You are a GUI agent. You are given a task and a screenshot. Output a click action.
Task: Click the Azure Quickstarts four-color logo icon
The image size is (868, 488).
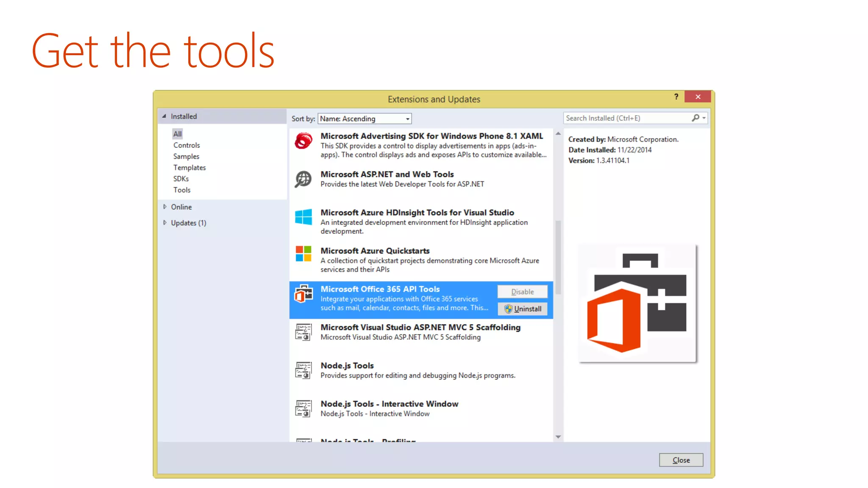[x=303, y=254]
